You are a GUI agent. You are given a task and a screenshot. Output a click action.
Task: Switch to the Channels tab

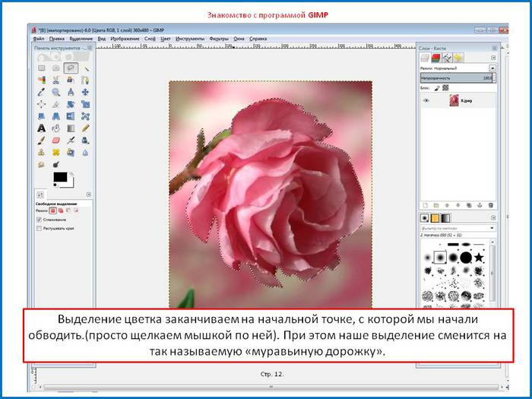coord(436,58)
